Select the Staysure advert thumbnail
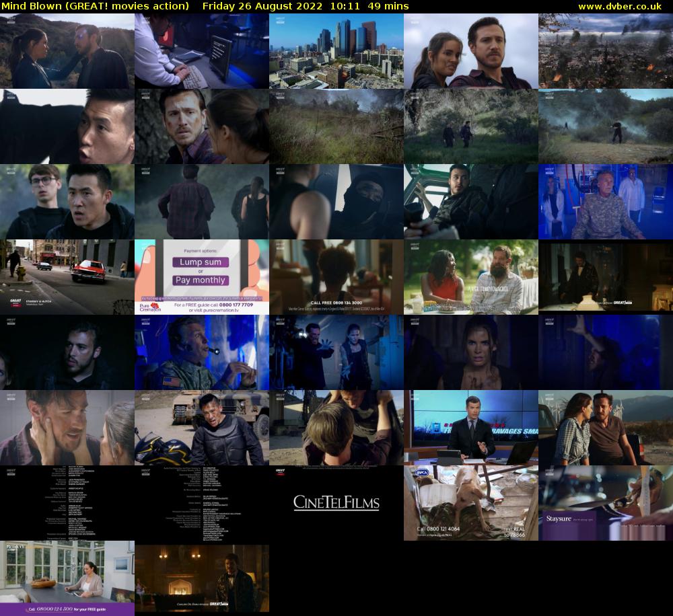This screenshot has width=673, height=616. [606, 503]
